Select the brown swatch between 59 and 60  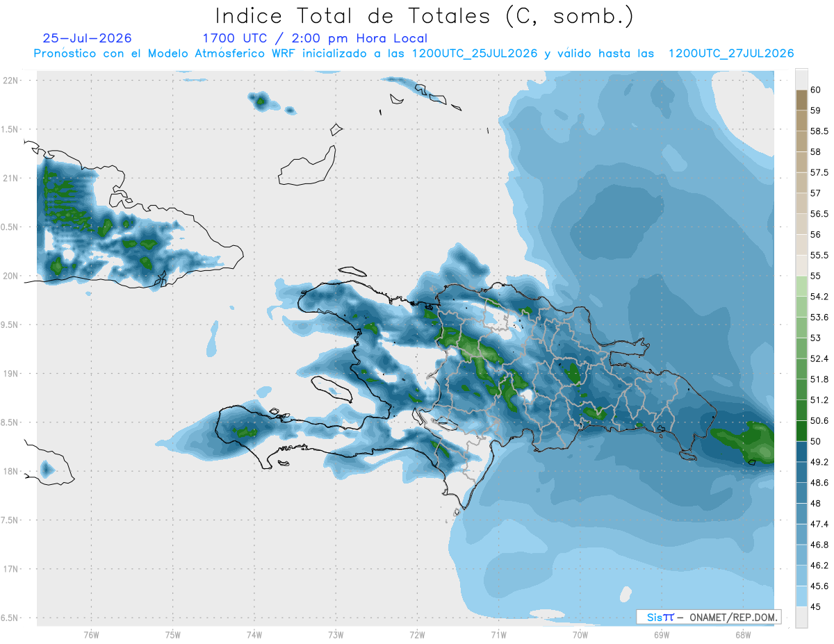pyautogui.click(x=801, y=100)
